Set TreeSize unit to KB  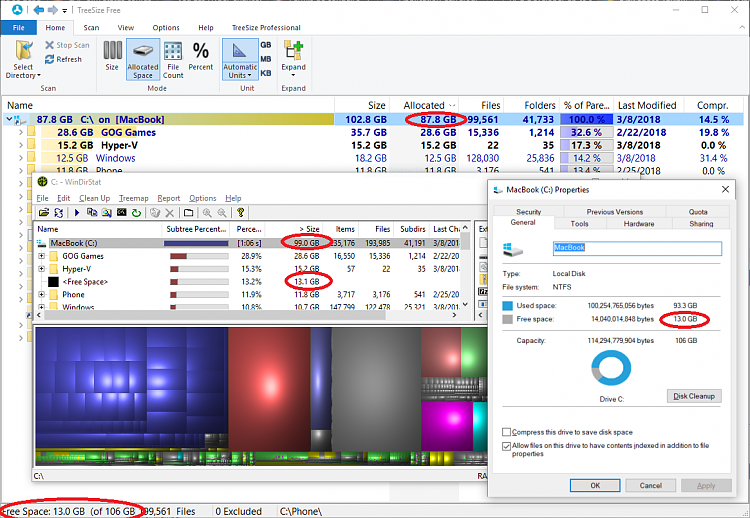265,73
